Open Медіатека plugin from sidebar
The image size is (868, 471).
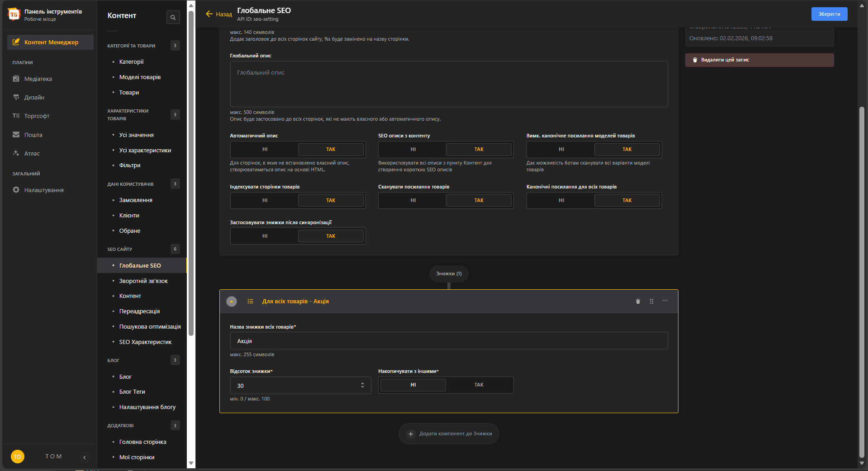[38, 79]
